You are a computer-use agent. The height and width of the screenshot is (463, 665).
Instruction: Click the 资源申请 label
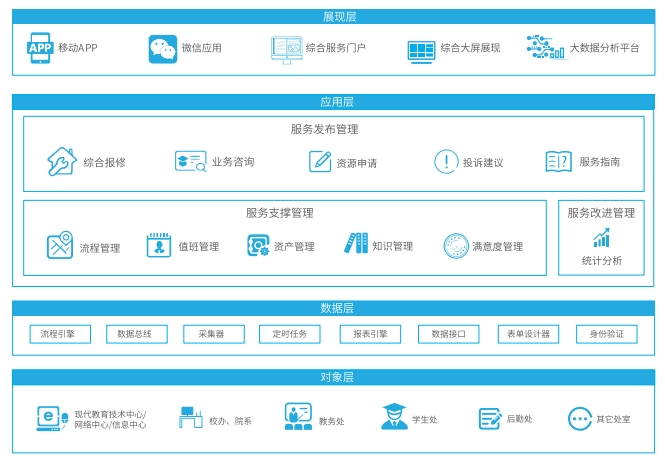(x=357, y=163)
